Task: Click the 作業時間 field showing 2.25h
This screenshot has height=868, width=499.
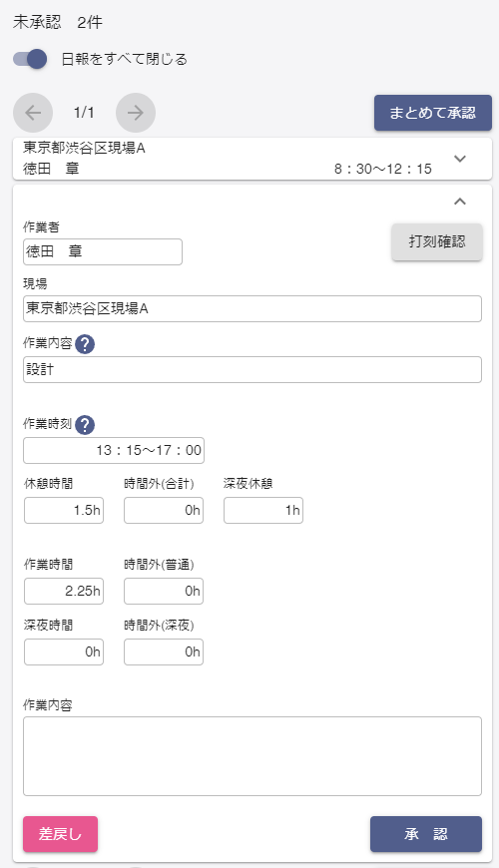Action: pos(64,592)
